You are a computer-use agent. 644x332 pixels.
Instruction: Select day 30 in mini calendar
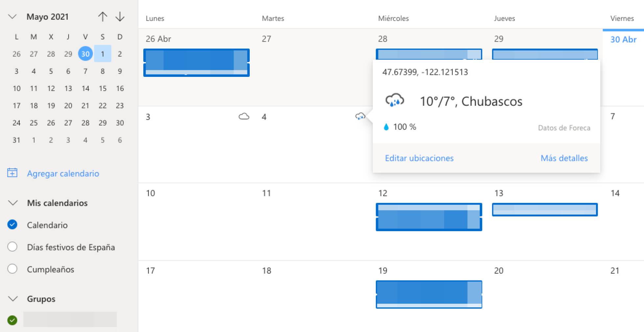(x=85, y=54)
